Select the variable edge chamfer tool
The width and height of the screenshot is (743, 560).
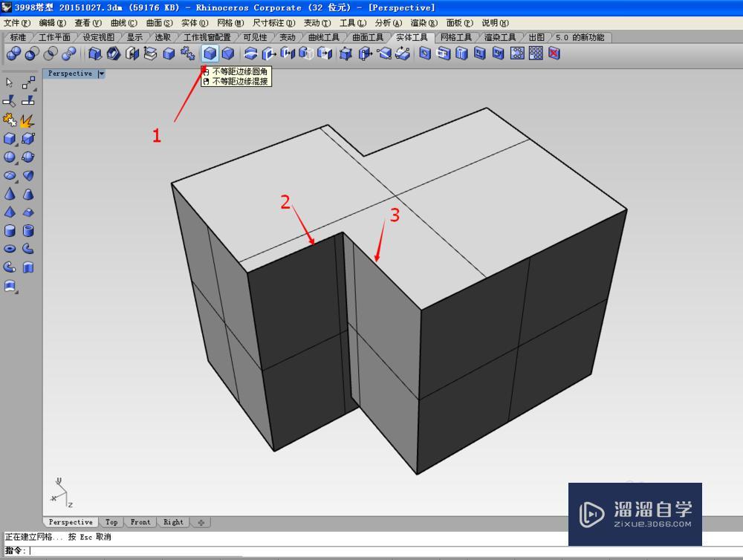click(228, 53)
